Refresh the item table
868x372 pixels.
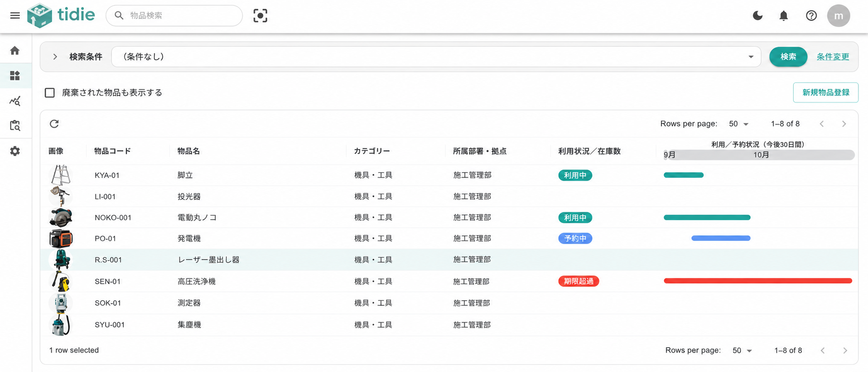pyautogui.click(x=54, y=124)
